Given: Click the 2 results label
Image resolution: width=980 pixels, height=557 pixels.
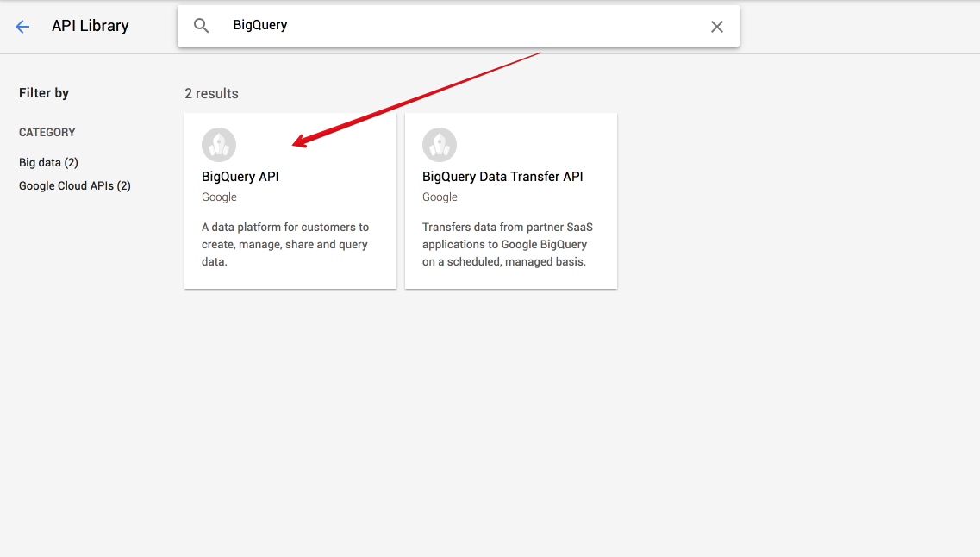Looking at the screenshot, I should [211, 94].
